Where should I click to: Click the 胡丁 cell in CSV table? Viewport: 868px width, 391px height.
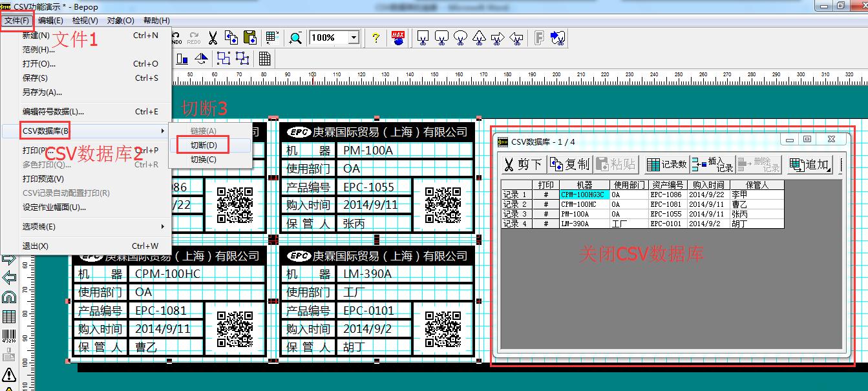(756, 224)
